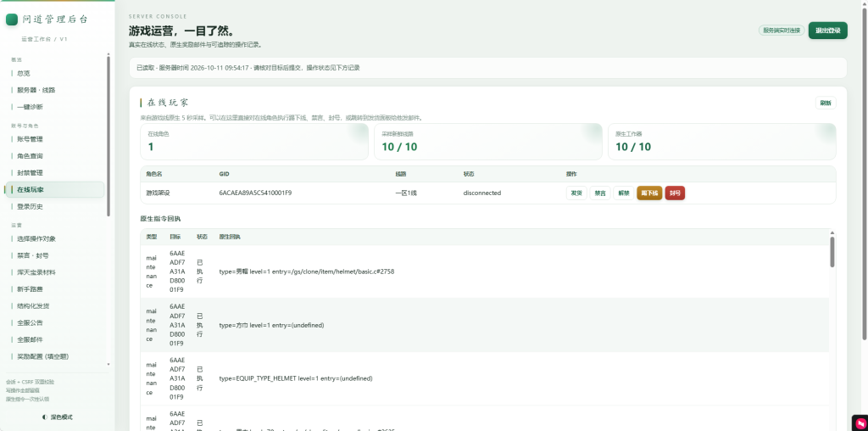This screenshot has width=868, height=431.
Task: Click the type=方巾 level=1 receipt entry
Action: (271, 325)
